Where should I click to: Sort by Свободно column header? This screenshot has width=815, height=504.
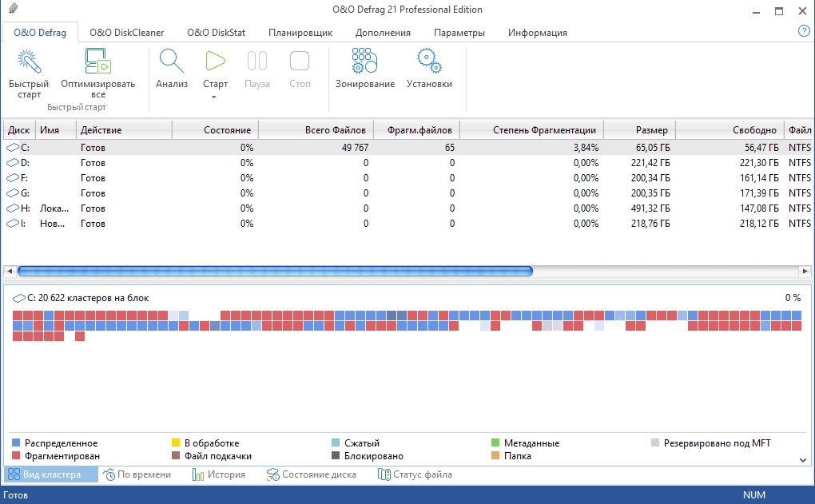730,130
